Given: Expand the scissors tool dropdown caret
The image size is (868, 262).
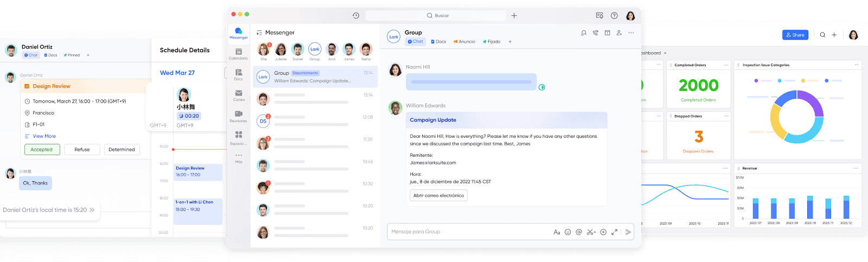Looking at the screenshot, I should click(595, 233).
